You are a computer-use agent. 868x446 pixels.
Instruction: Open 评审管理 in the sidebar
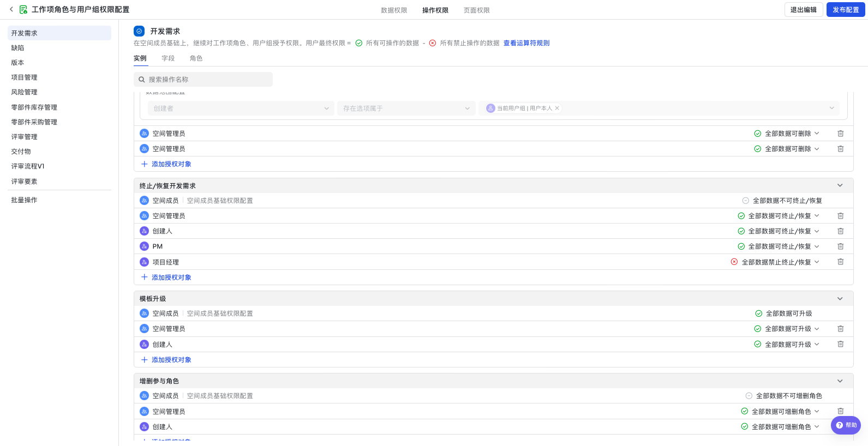tap(59, 137)
